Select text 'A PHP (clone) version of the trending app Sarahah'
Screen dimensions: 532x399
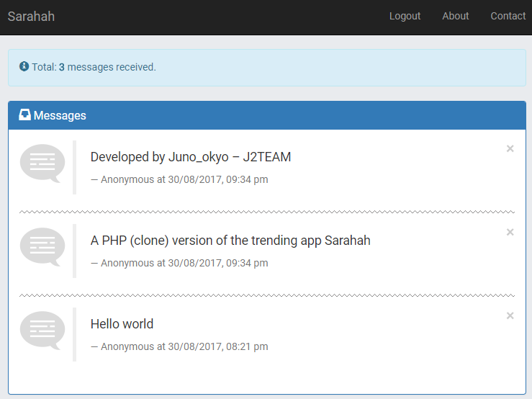tap(230, 241)
